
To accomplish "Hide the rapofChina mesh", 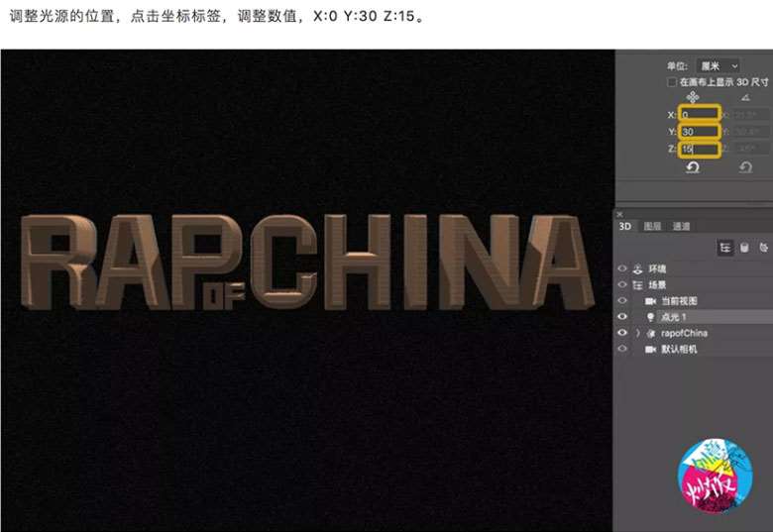I will pos(622,333).
